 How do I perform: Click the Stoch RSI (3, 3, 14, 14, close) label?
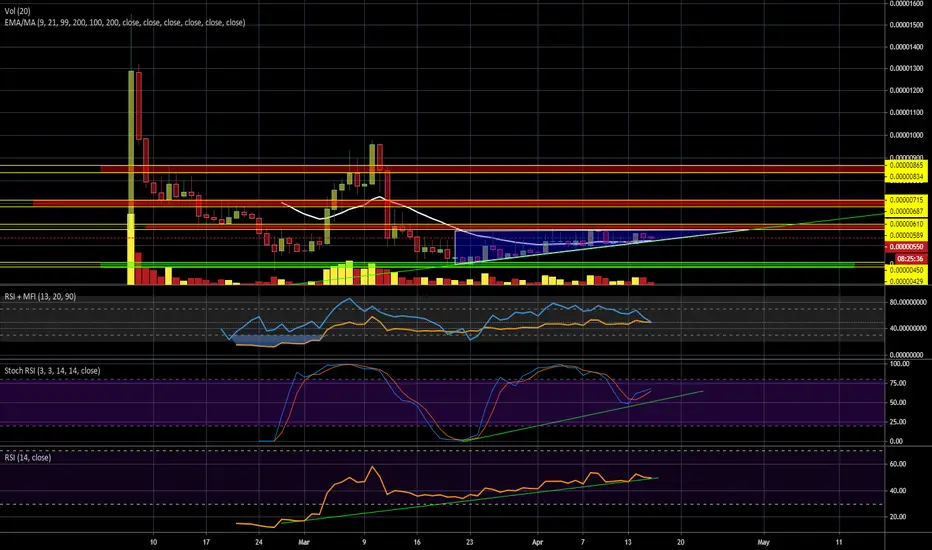click(52, 371)
